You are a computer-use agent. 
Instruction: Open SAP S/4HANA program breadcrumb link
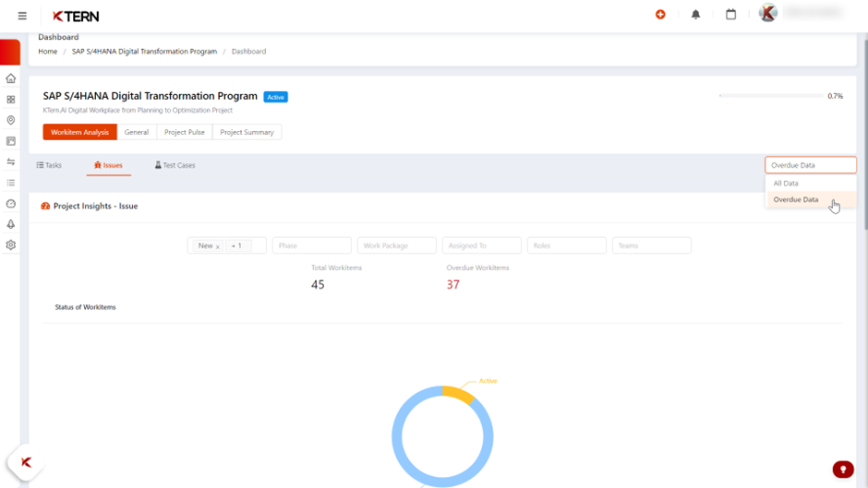click(x=144, y=52)
